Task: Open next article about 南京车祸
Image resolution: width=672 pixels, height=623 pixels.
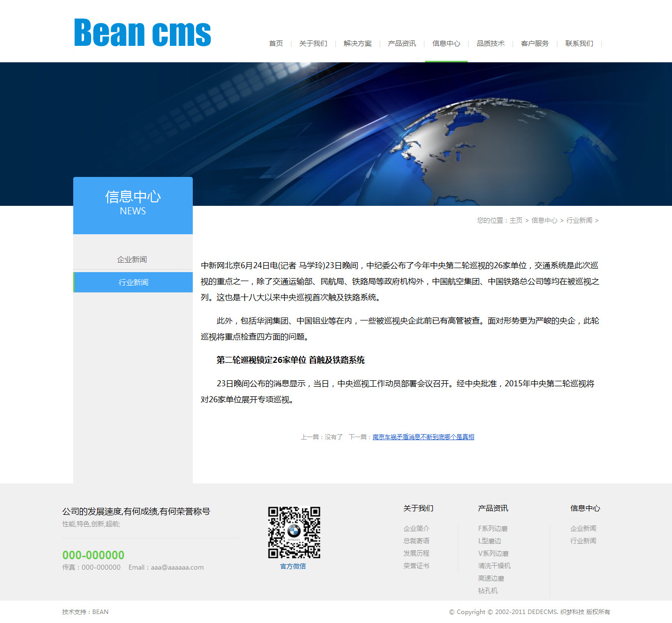Action: (x=423, y=437)
